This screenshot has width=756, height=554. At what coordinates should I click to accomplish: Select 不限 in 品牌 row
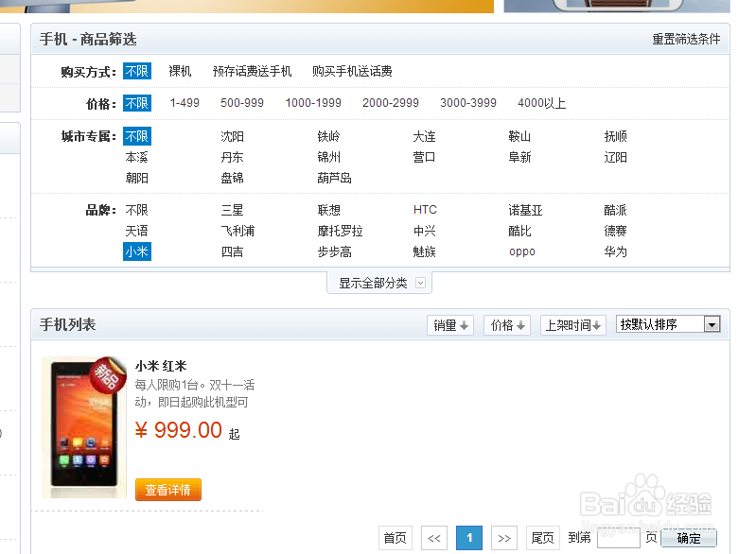click(137, 210)
